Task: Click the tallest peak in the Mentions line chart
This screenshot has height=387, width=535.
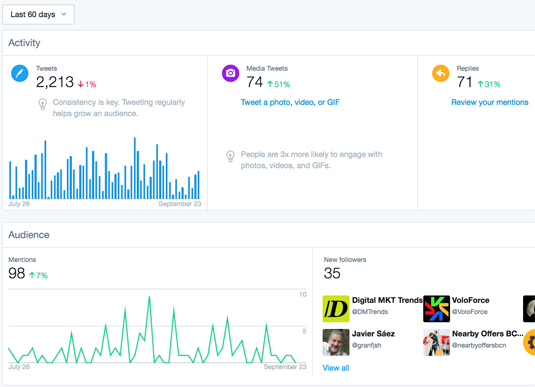Action: 149,298
